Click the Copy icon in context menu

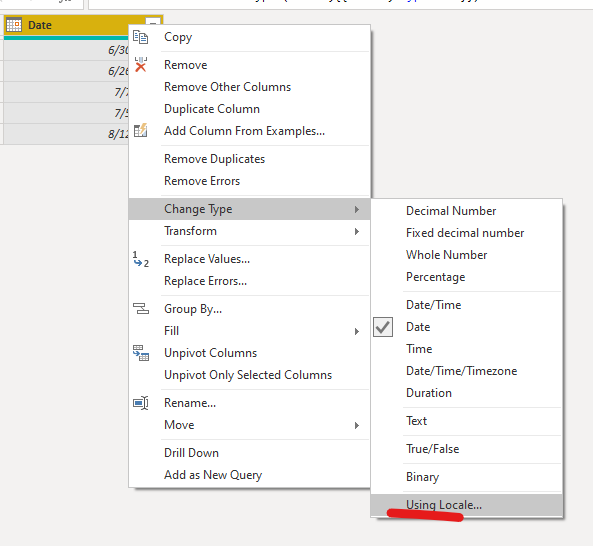(x=140, y=37)
